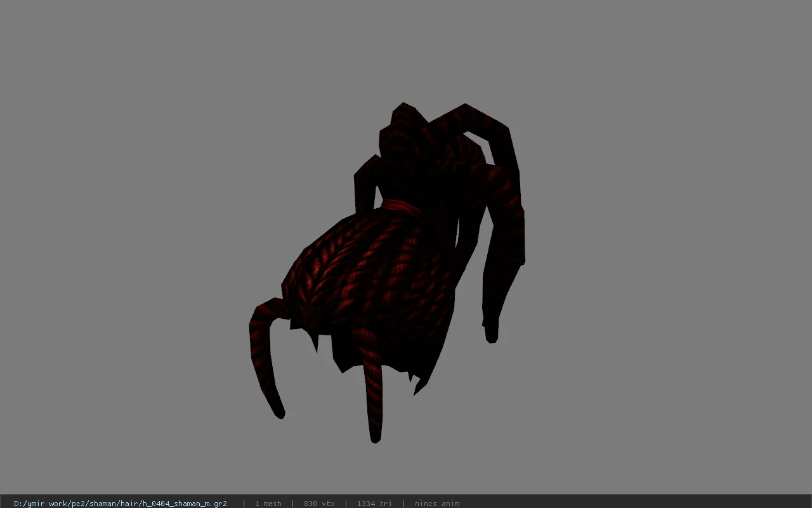
Task: Click the file path h_0404_shaman_m.gr2 in status bar
Action: coord(121,504)
